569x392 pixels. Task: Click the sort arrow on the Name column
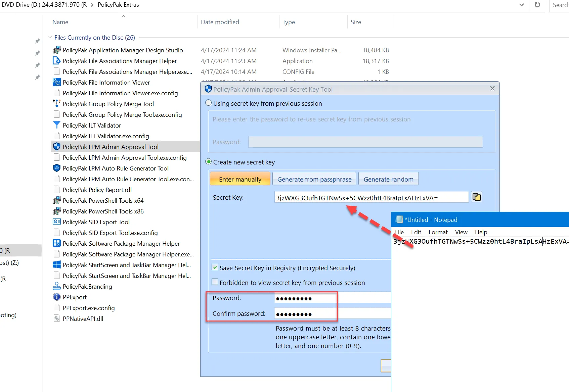click(123, 16)
